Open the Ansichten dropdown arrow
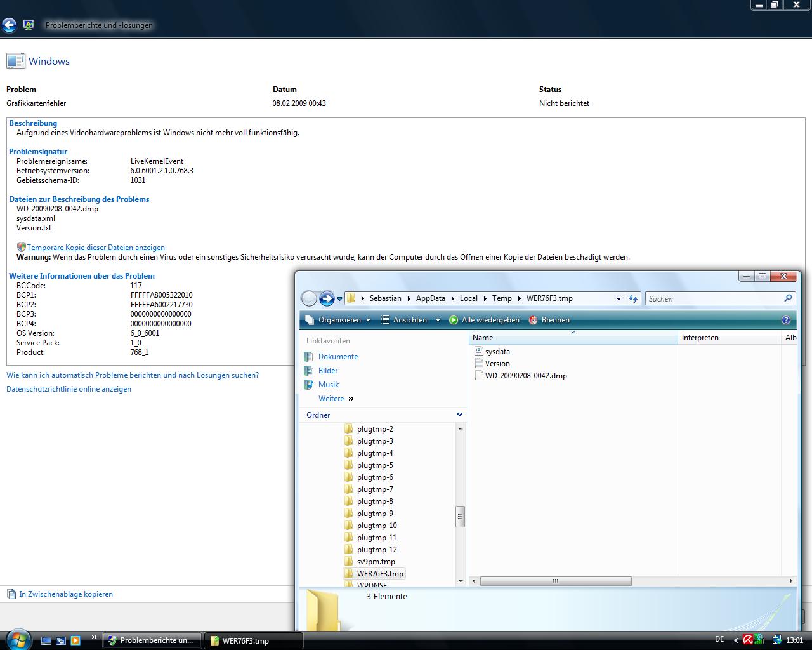The height and width of the screenshot is (650, 812). (x=438, y=320)
